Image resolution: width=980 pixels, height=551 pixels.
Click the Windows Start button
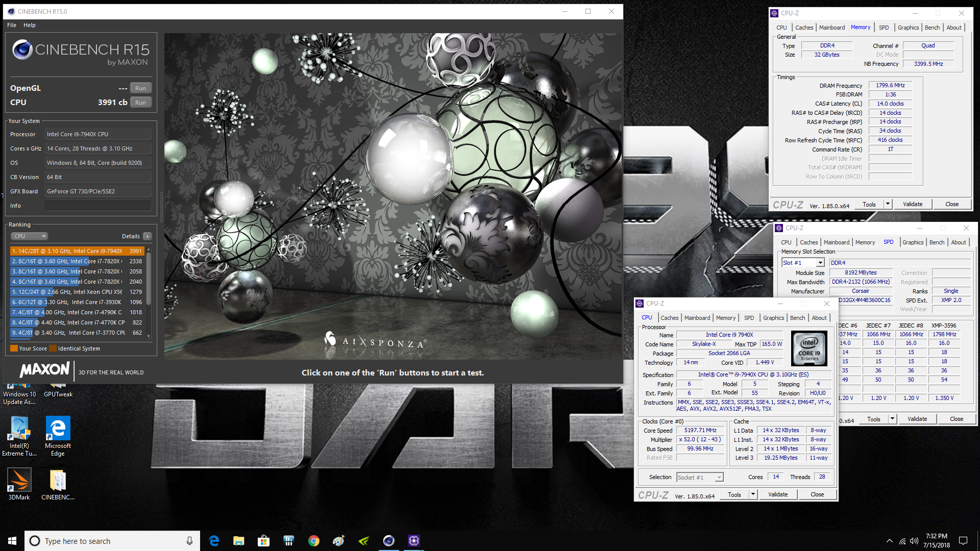(12, 541)
